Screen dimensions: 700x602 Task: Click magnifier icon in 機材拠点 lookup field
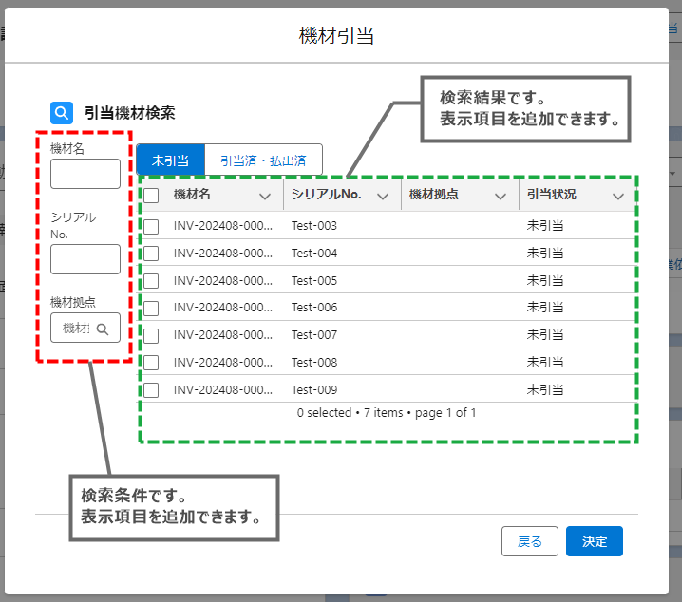pos(102,329)
